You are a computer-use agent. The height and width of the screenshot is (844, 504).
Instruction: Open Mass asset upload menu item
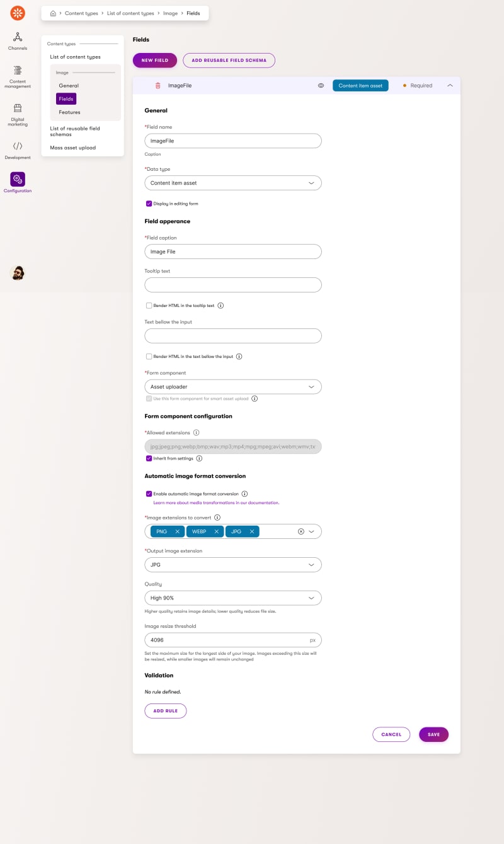(x=73, y=147)
